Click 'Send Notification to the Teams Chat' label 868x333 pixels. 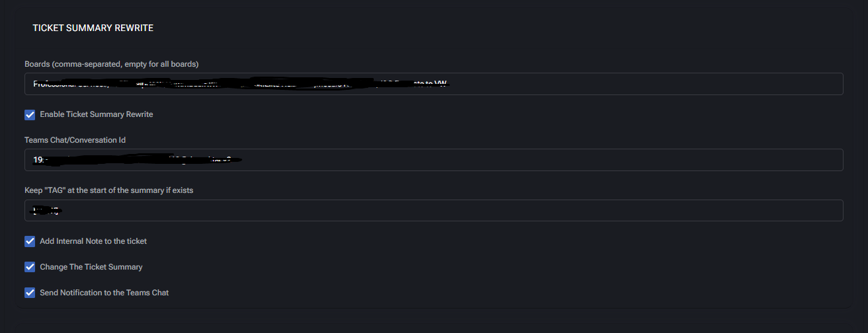(104, 293)
